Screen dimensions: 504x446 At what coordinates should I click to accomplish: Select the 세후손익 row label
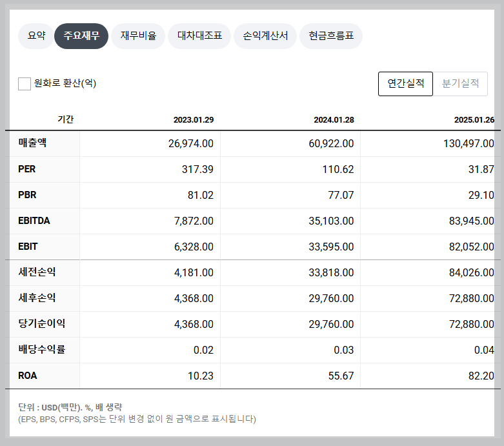point(37,298)
